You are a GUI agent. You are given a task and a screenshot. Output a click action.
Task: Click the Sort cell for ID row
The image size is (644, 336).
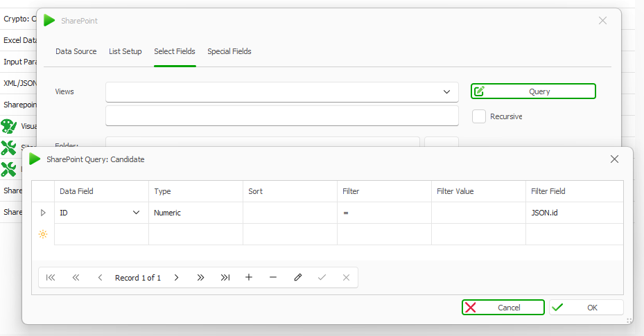click(290, 213)
